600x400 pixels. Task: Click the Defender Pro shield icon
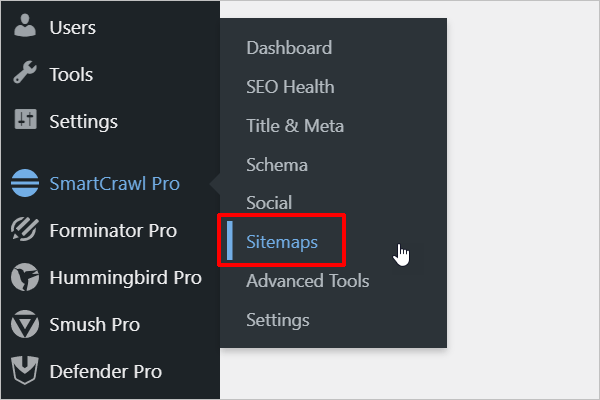coord(24,372)
